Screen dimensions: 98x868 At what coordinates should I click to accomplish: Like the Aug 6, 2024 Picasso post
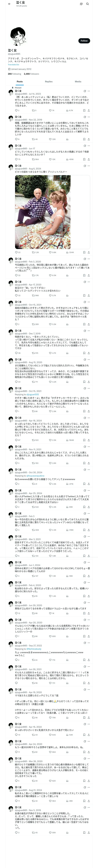51,252
